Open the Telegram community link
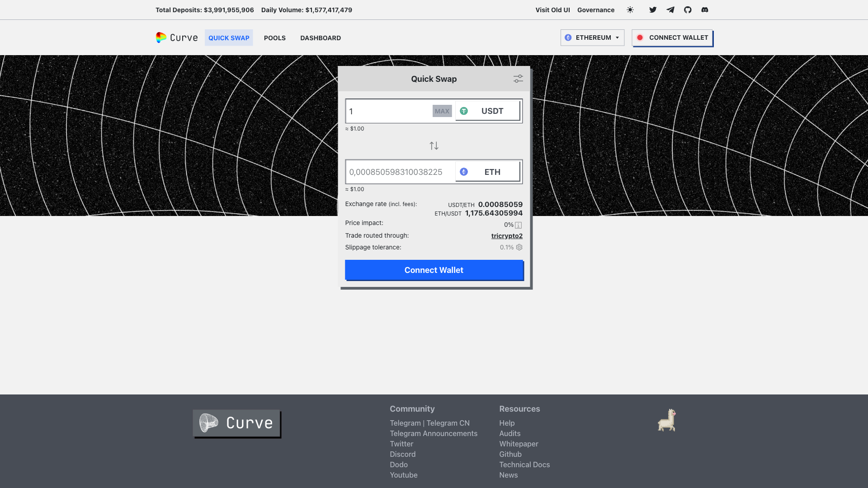 click(x=405, y=423)
